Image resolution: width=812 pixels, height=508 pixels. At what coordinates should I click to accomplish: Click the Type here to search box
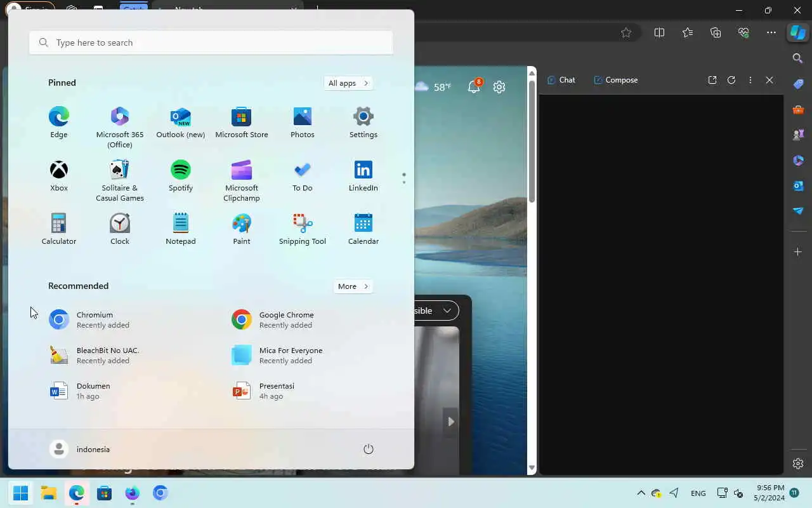point(211,43)
